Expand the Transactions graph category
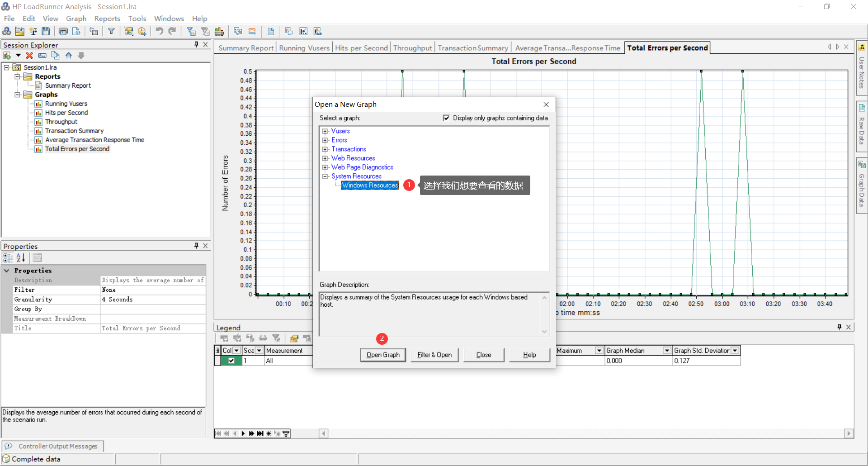 click(325, 149)
